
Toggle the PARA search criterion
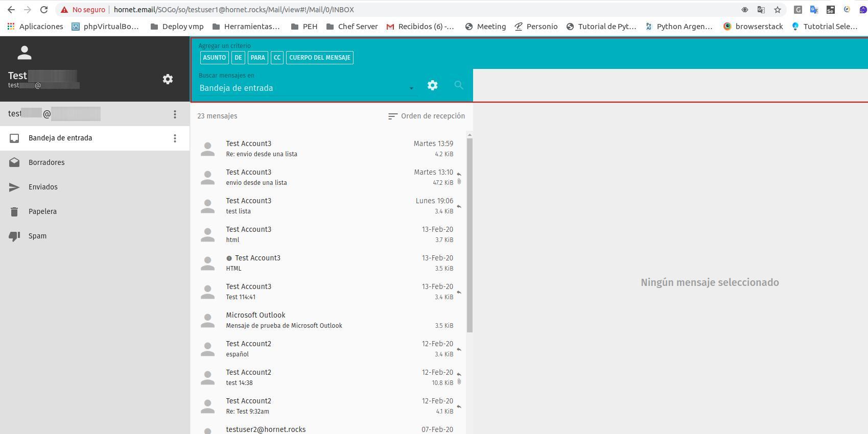(257, 58)
